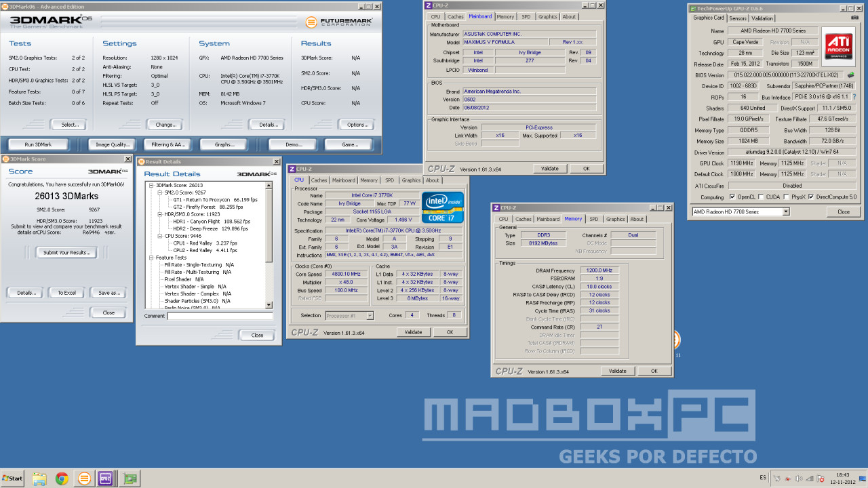Click the 3DMark06 Advanced Edition title icon
The width and height of the screenshot is (868, 488).
click(x=4, y=5)
